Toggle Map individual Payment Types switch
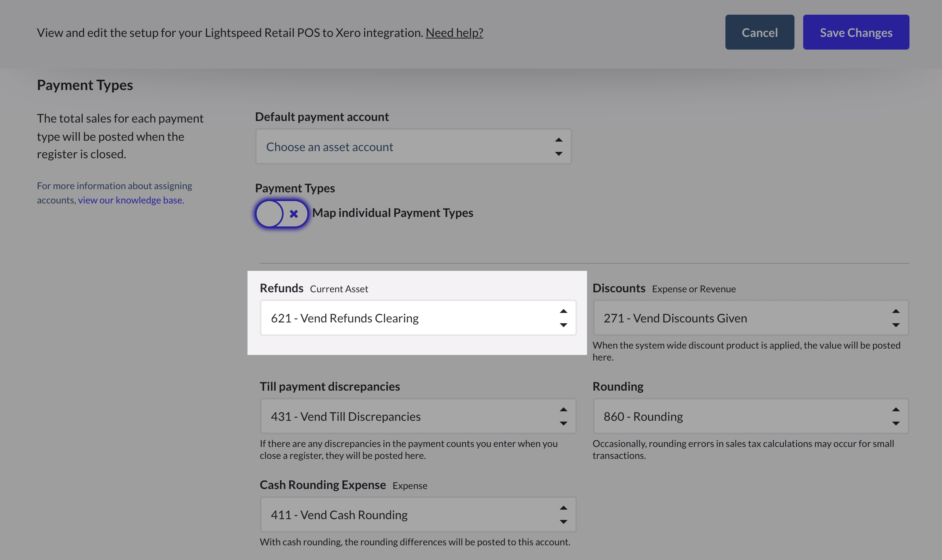The image size is (942, 560). tap(282, 213)
